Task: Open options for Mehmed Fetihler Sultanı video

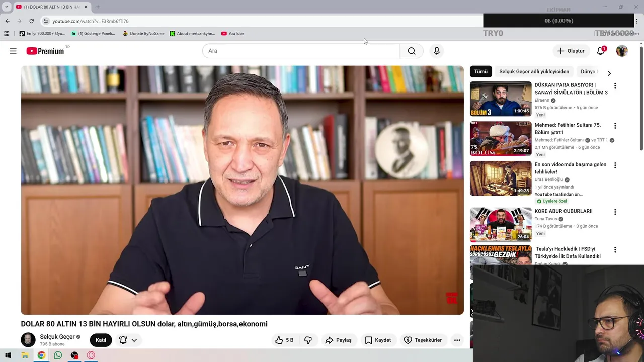Action: (615, 126)
